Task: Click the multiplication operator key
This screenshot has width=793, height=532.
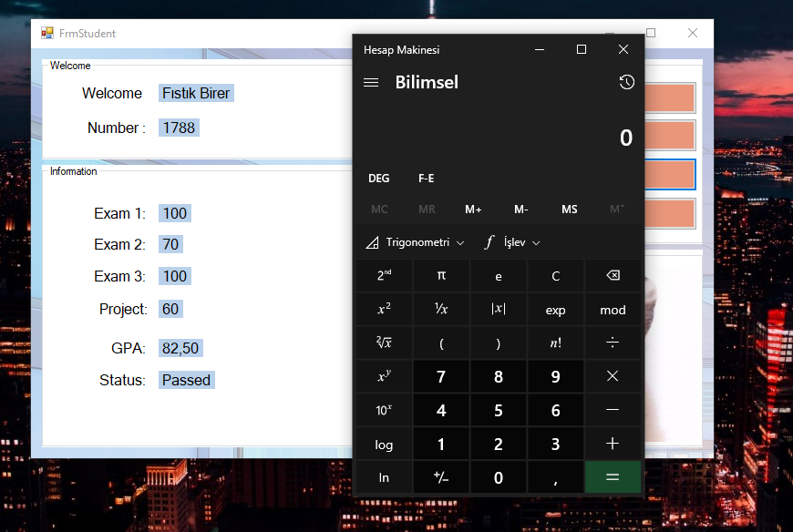Action: pyautogui.click(x=613, y=376)
